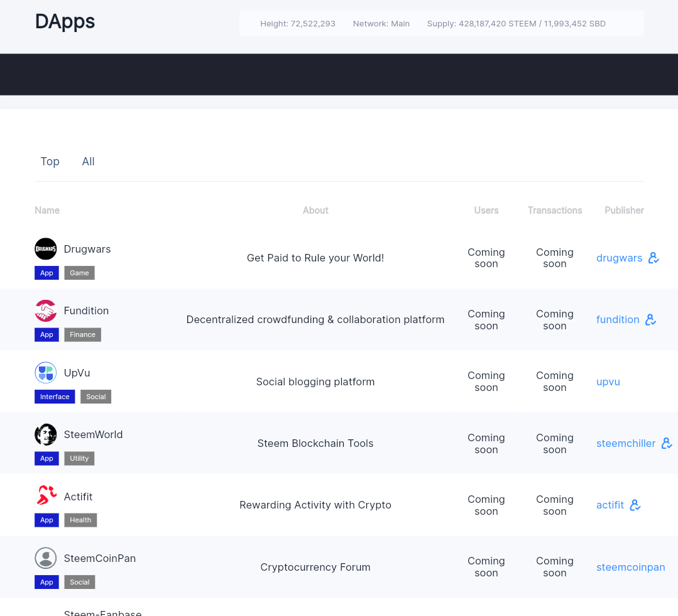Switch to the Top tab
Image resolution: width=678 pixels, height=616 pixels.
[50, 162]
